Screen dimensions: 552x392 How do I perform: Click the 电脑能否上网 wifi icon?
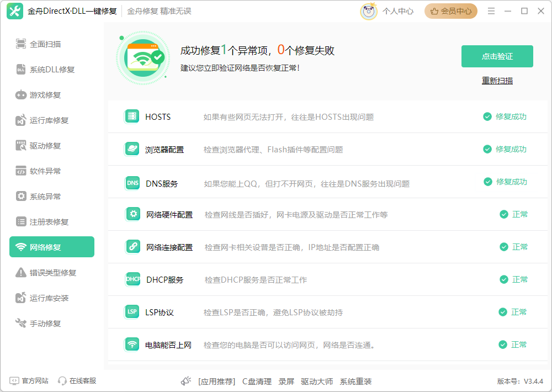click(132, 345)
